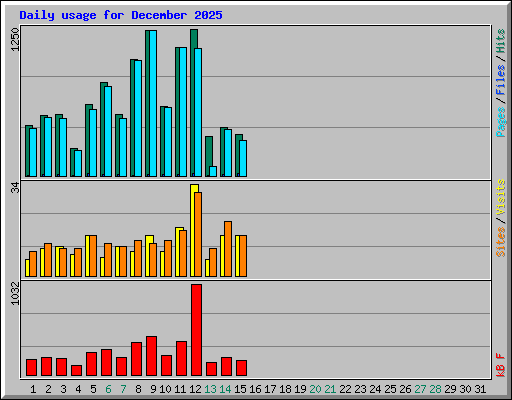Click the 'Pages' legend label
The height and width of the screenshot is (400, 512).
click(x=500, y=122)
